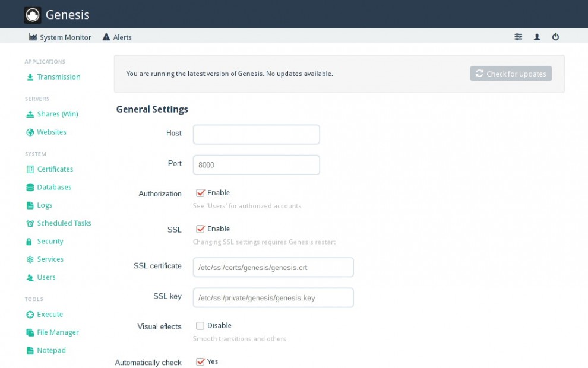Click the SSL key path field
Viewport: 588px width, 368px height.
point(273,297)
